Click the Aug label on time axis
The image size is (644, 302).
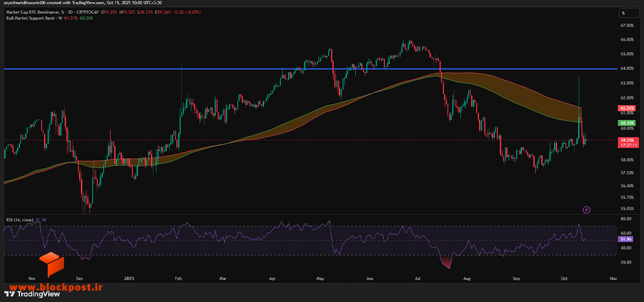pyautogui.click(x=468, y=278)
